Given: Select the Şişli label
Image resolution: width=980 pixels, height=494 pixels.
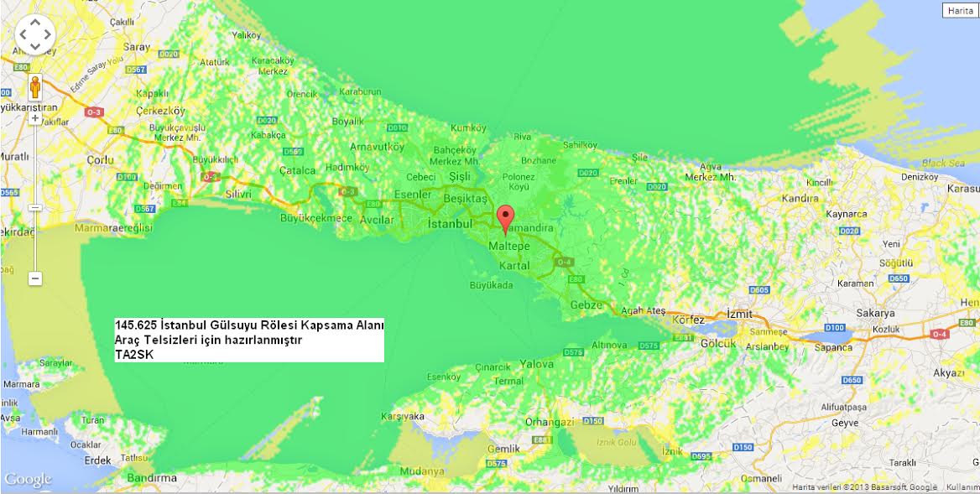Looking at the screenshot, I should click(x=460, y=176).
